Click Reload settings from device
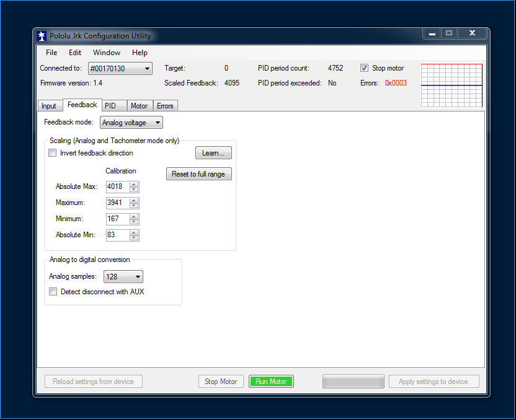Viewport: 516px width, 420px height. 94,382
